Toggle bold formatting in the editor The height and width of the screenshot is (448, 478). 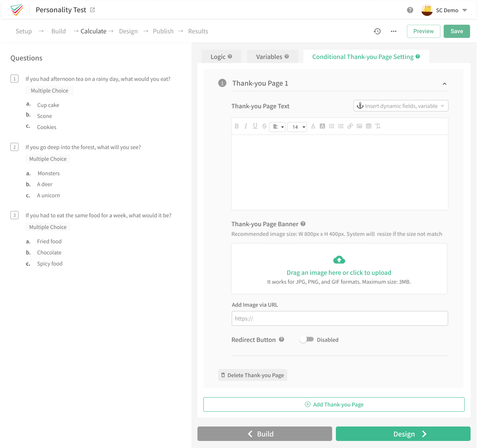pos(237,126)
